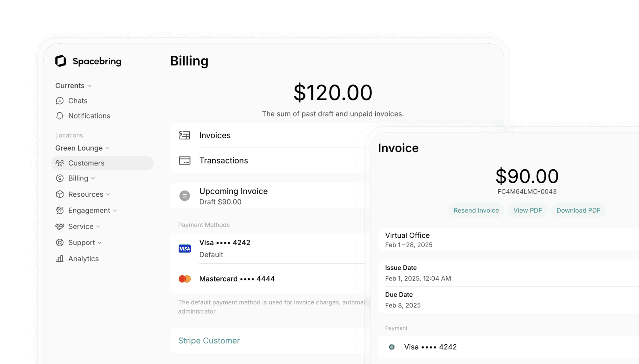639x364 pixels.
Task: Click the Notifications bell icon
Action: tap(60, 115)
